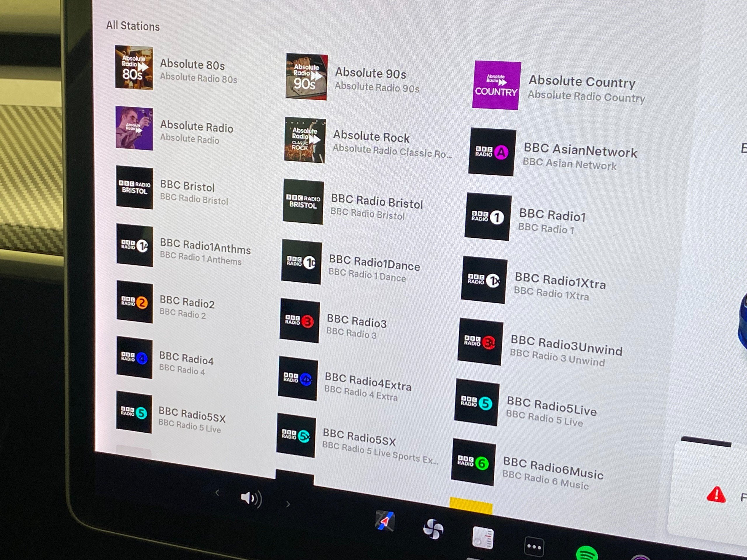Open the climate fan icon

[x=433, y=529]
